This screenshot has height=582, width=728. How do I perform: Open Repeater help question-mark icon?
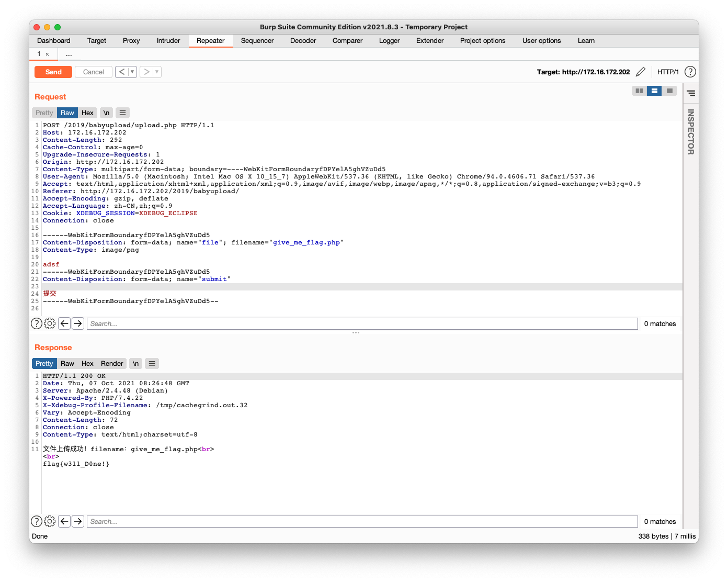pos(690,72)
